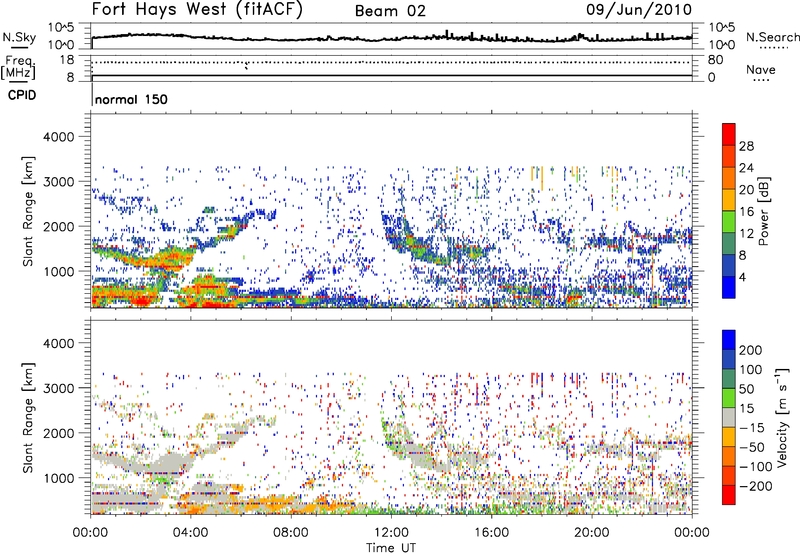Click the date '09/Jun/2010'
800x554 pixels.
(639, 10)
